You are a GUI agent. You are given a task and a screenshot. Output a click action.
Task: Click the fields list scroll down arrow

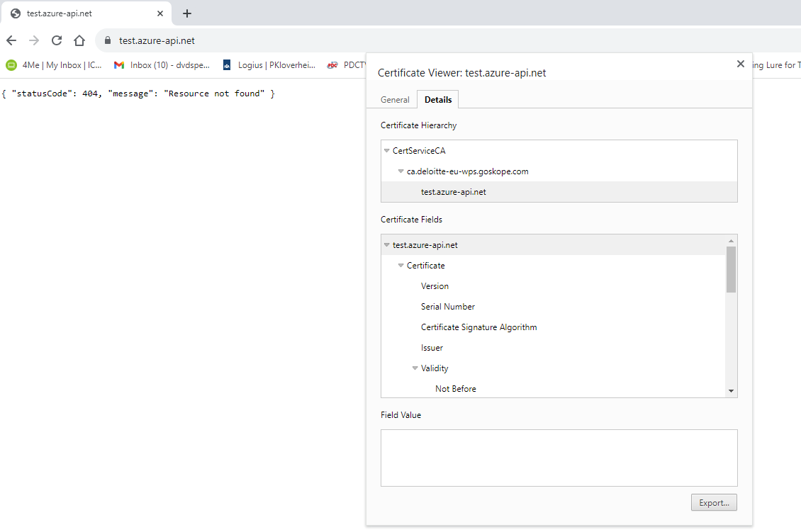[731, 391]
